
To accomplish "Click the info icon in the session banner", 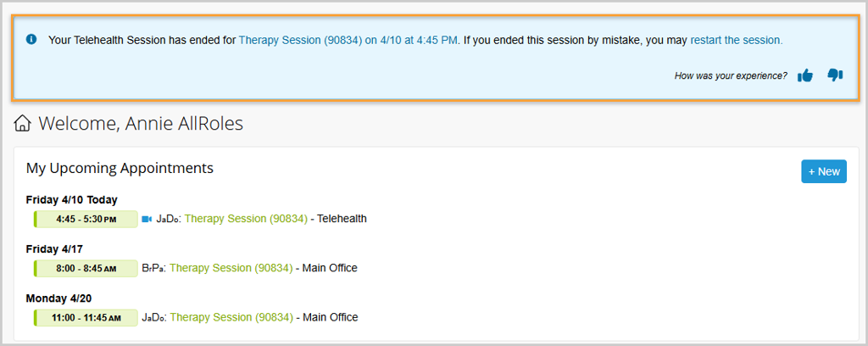I will [x=31, y=39].
